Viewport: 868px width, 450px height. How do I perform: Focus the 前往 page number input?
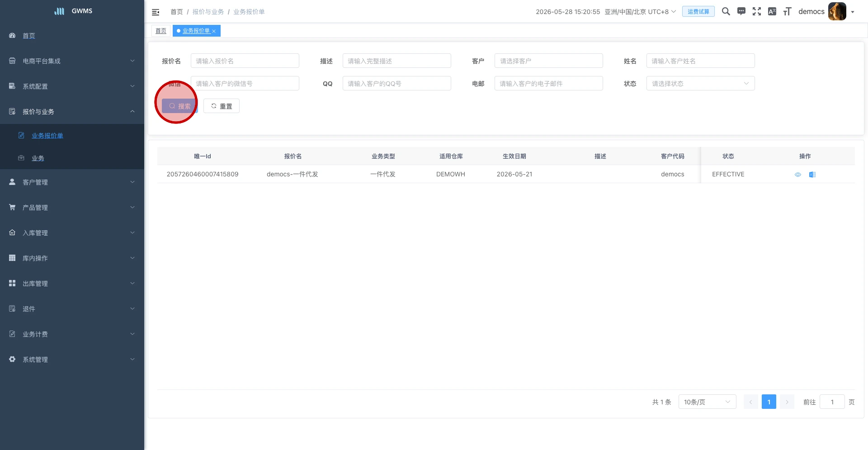[x=832, y=402]
